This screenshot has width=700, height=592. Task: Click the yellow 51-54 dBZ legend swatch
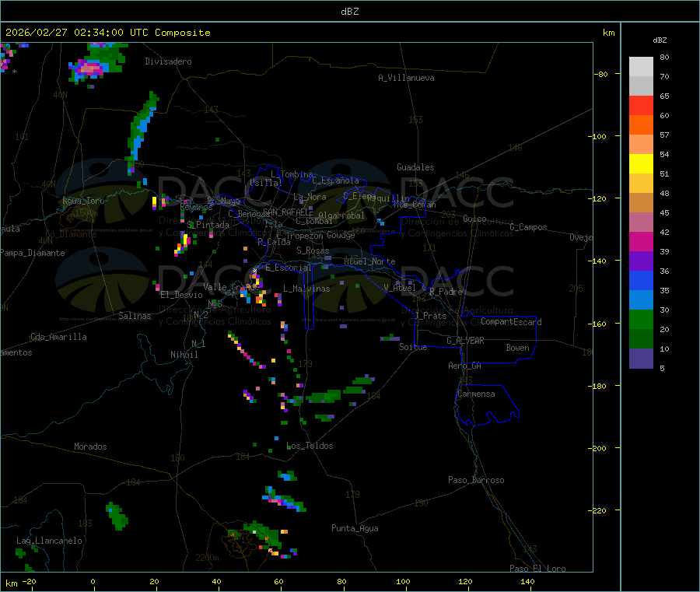coord(641,164)
